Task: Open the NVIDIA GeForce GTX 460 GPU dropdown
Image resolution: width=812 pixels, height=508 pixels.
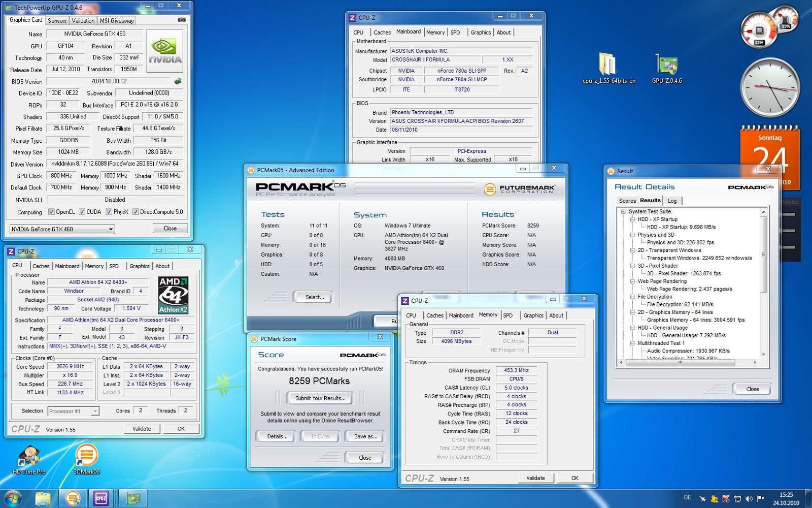Action: pos(62,229)
